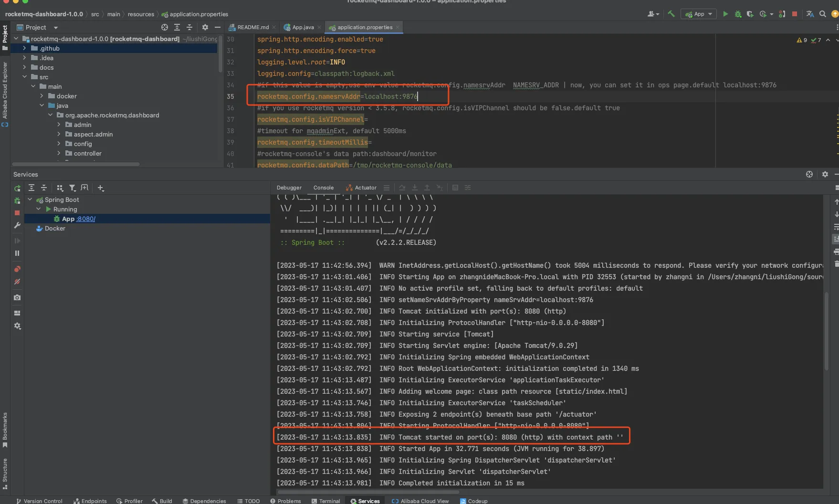Image resolution: width=839 pixels, height=504 pixels.
Task: Pause the program in Services sidebar
Action: point(17,253)
